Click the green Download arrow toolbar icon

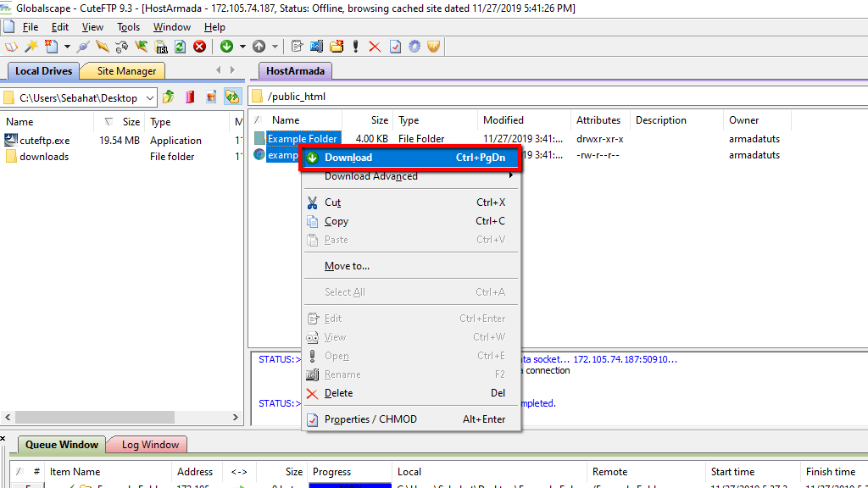(226, 47)
